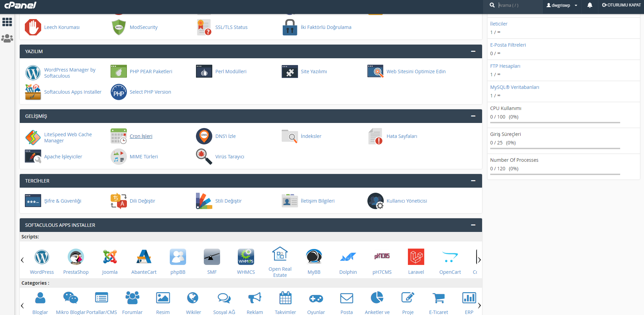Show previous categories with left arrow
Image resolution: width=644 pixels, height=315 pixels.
point(22,305)
